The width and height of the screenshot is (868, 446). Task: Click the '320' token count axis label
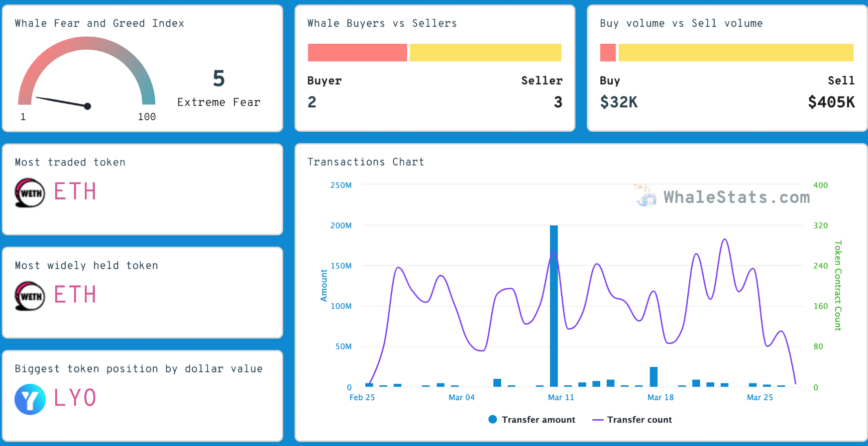(821, 225)
